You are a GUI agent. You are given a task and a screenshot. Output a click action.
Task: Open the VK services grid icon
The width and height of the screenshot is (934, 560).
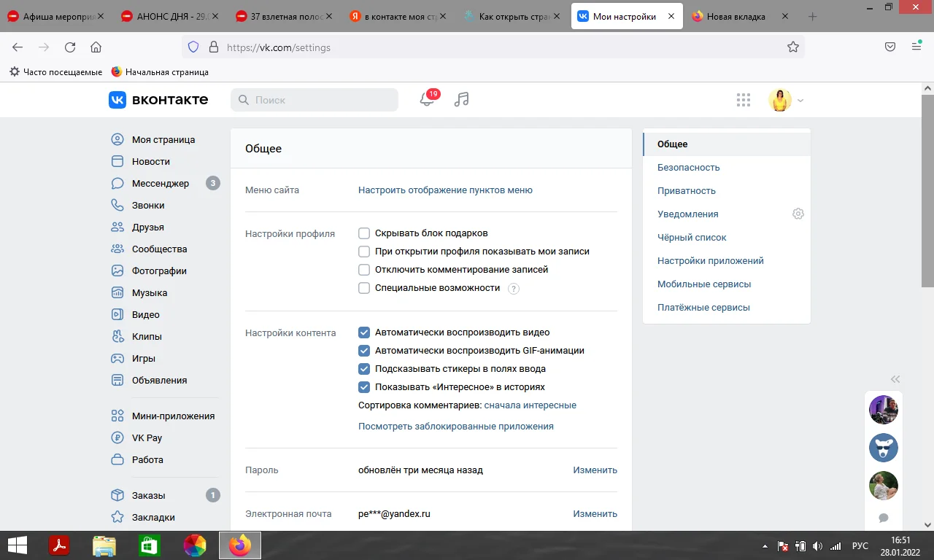[744, 100]
